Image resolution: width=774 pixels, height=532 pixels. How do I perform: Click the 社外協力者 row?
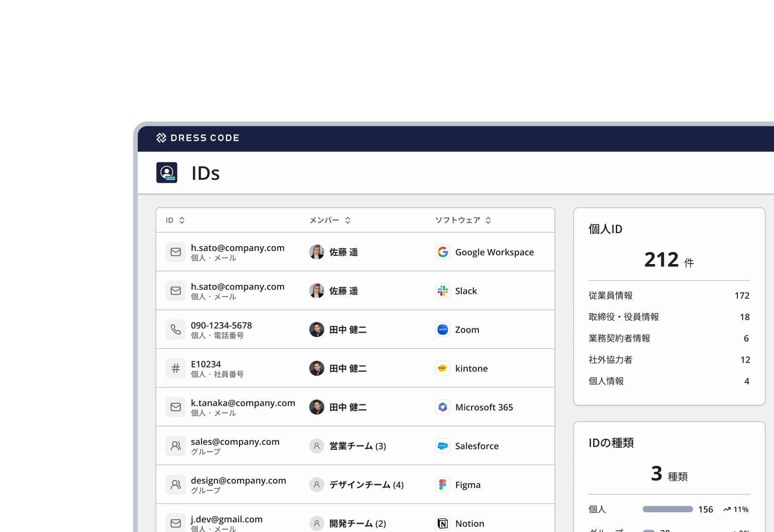669,360
